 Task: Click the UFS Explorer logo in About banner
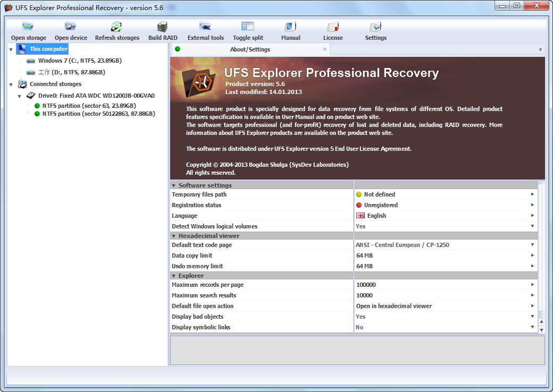point(198,83)
